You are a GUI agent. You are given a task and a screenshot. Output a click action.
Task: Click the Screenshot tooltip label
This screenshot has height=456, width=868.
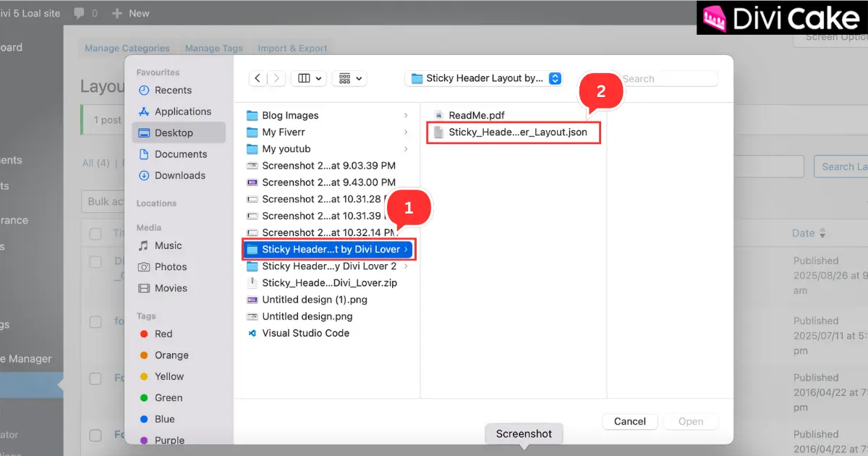(524, 434)
